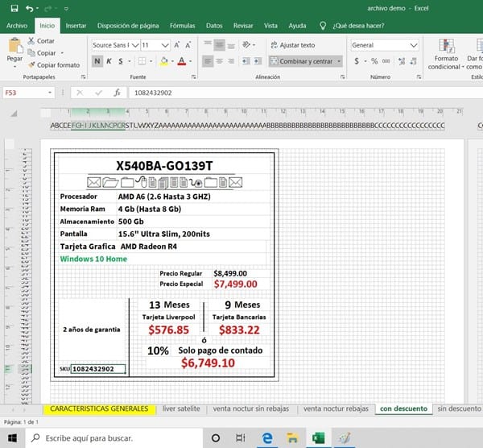Toggle italic (K) formatting
The width and height of the screenshot is (483, 448).
click(x=110, y=61)
